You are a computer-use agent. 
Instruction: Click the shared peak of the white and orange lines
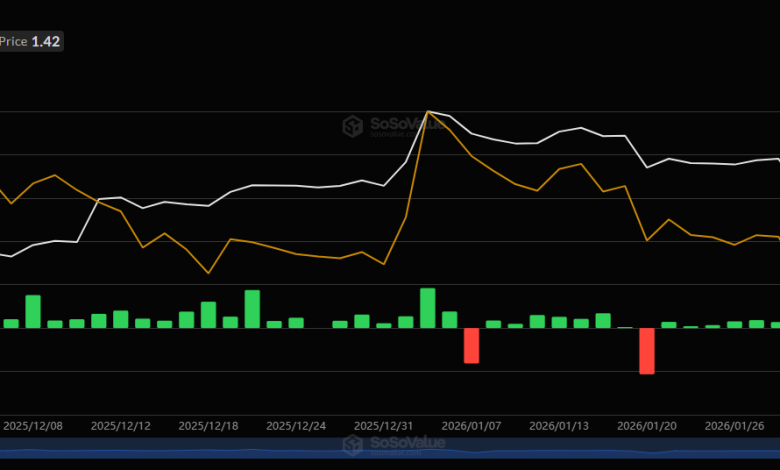click(428, 111)
